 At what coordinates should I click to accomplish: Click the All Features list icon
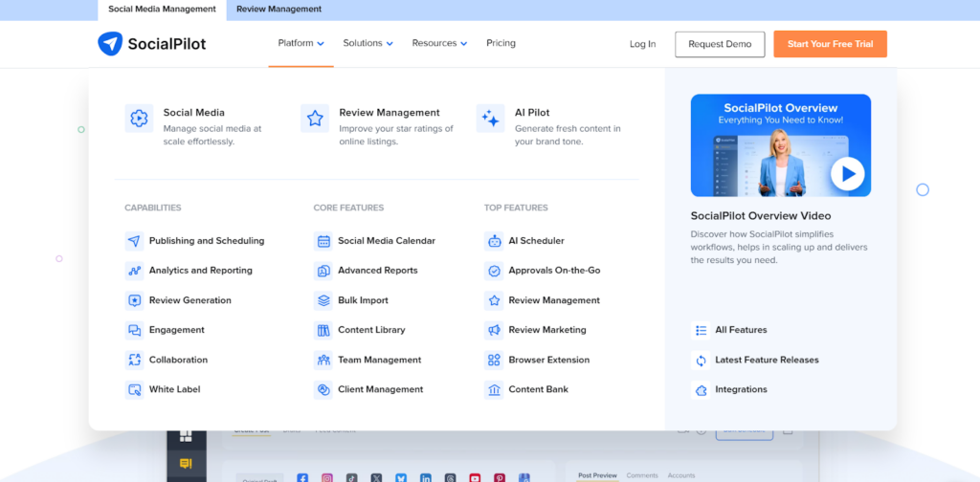coord(701,330)
